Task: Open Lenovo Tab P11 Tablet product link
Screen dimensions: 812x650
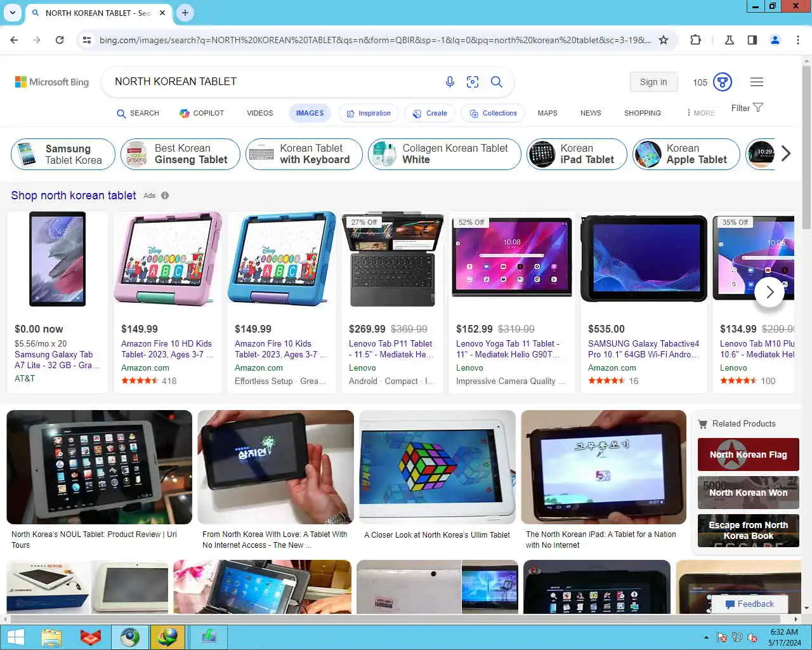Action: coord(391,349)
